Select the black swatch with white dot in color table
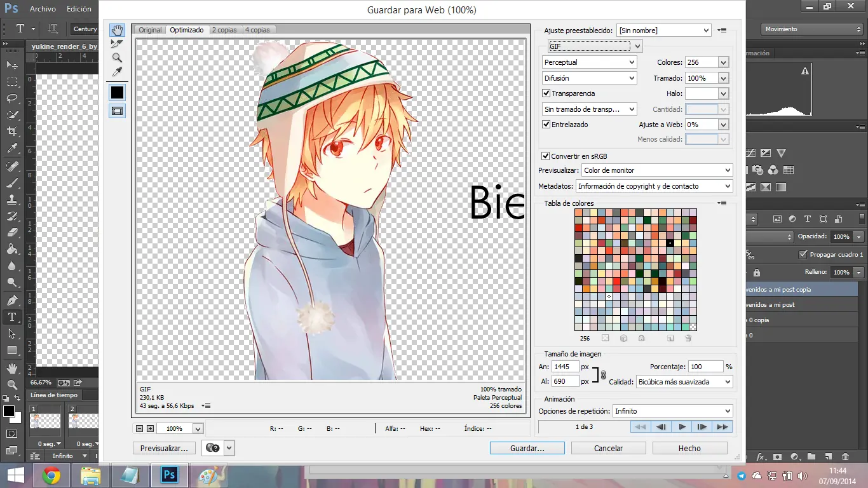This screenshot has height=488, width=868. [x=670, y=243]
